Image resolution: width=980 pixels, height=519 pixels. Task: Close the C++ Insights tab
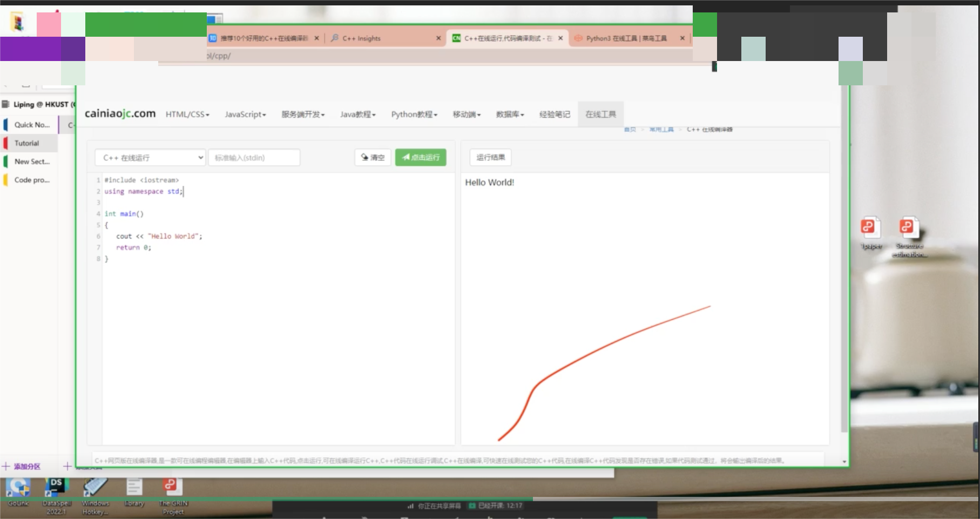pos(438,38)
